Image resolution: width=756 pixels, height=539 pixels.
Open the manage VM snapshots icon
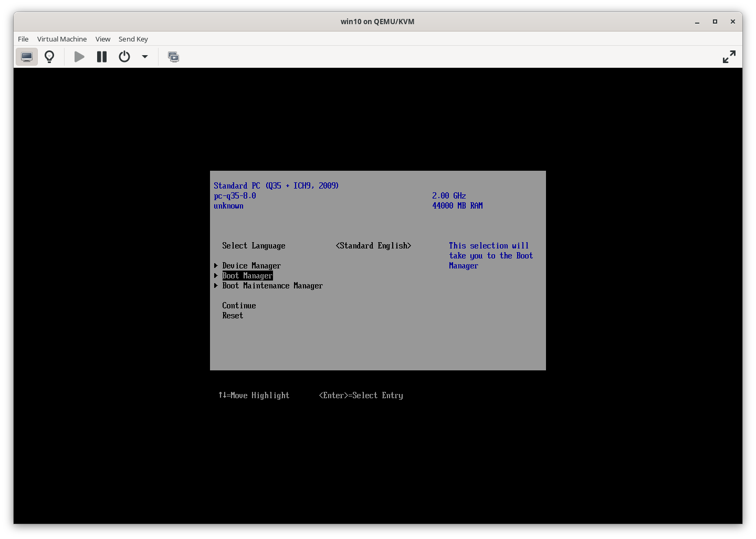173,57
